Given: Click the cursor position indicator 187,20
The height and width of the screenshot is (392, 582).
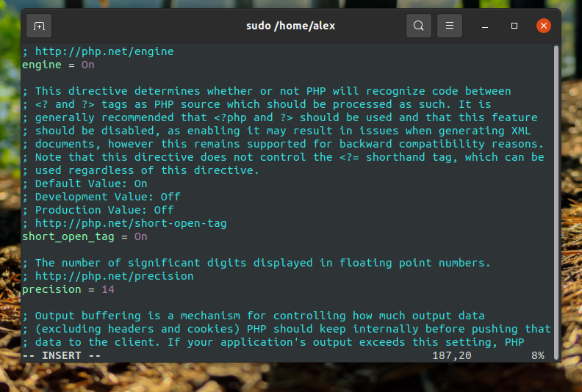Looking at the screenshot, I should coord(452,355).
